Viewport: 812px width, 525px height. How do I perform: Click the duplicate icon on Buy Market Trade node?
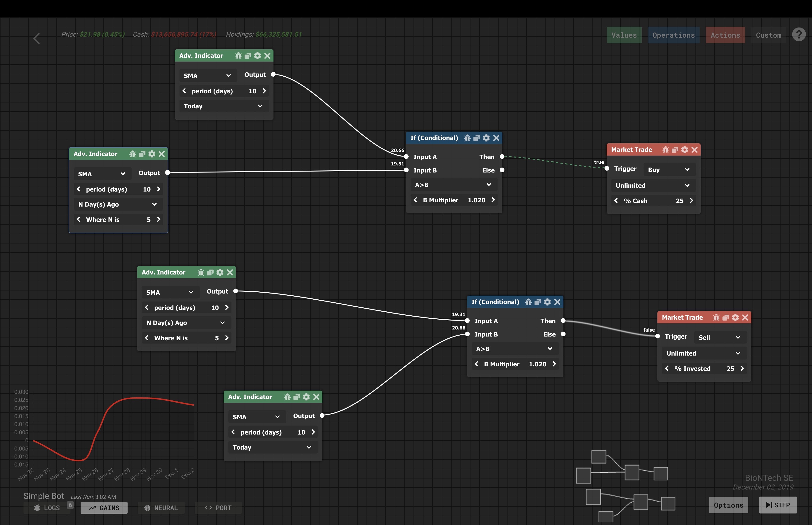[x=675, y=150]
